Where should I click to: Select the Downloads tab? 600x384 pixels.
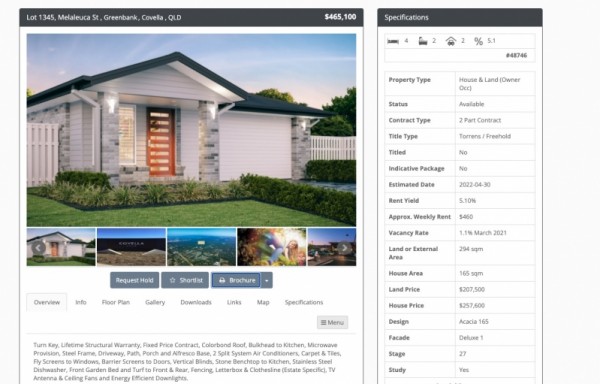pos(196,302)
